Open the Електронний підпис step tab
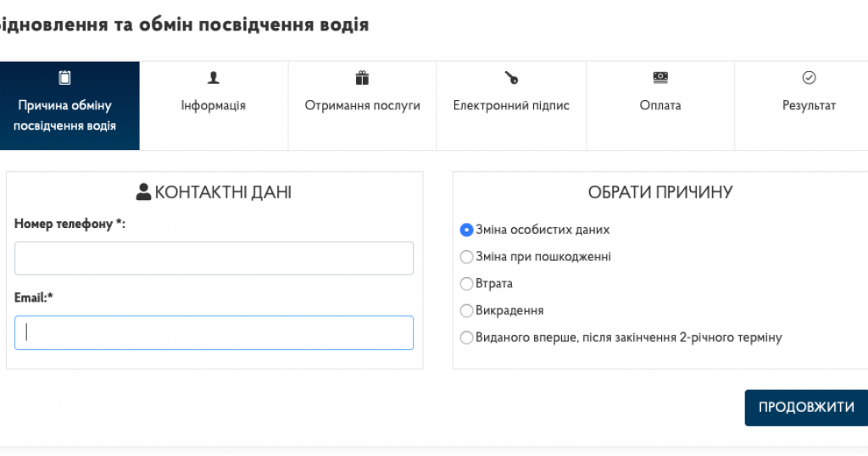The width and height of the screenshot is (868, 456). point(511,106)
